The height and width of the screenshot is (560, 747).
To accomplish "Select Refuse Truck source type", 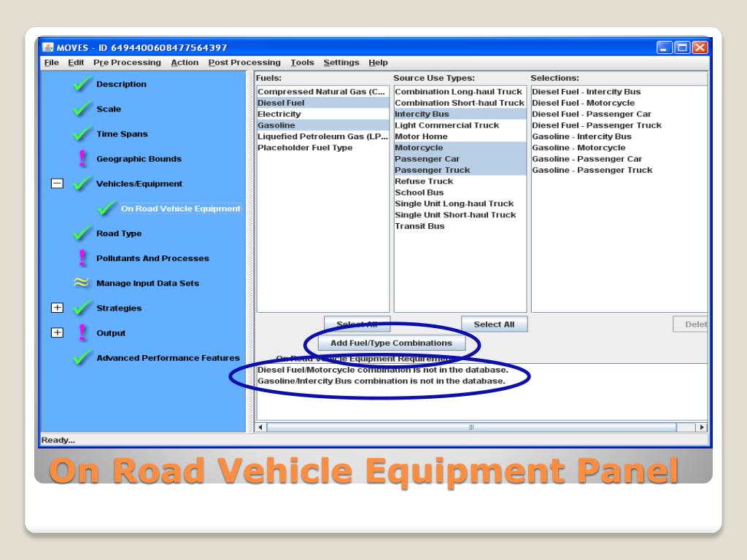I will [460, 181].
